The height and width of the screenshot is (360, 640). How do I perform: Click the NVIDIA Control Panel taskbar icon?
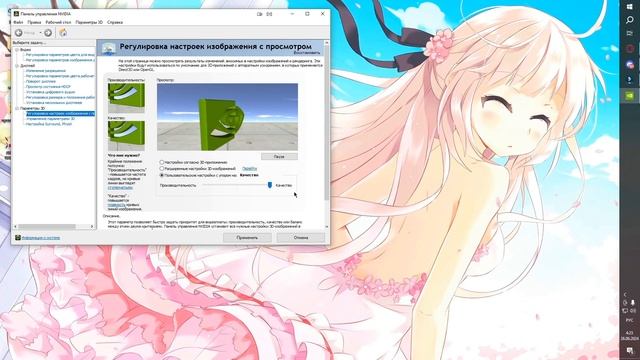click(630, 96)
